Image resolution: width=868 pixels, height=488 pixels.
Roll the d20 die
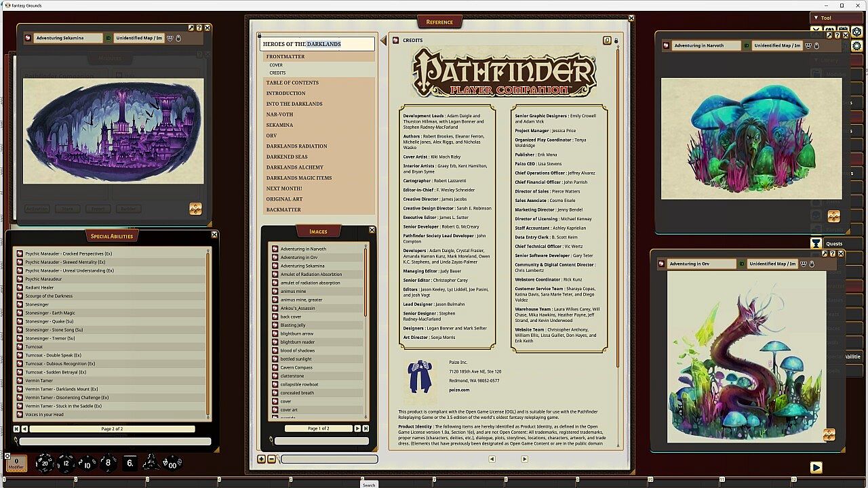[45, 464]
